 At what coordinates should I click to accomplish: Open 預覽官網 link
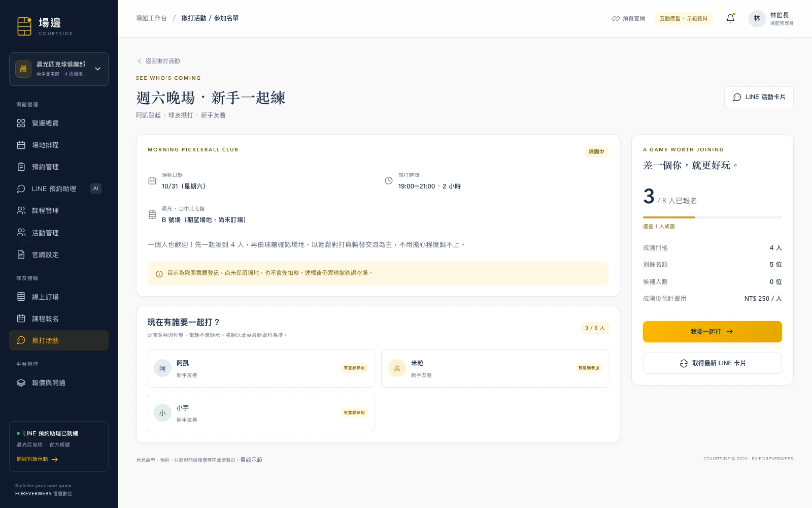(628, 18)
